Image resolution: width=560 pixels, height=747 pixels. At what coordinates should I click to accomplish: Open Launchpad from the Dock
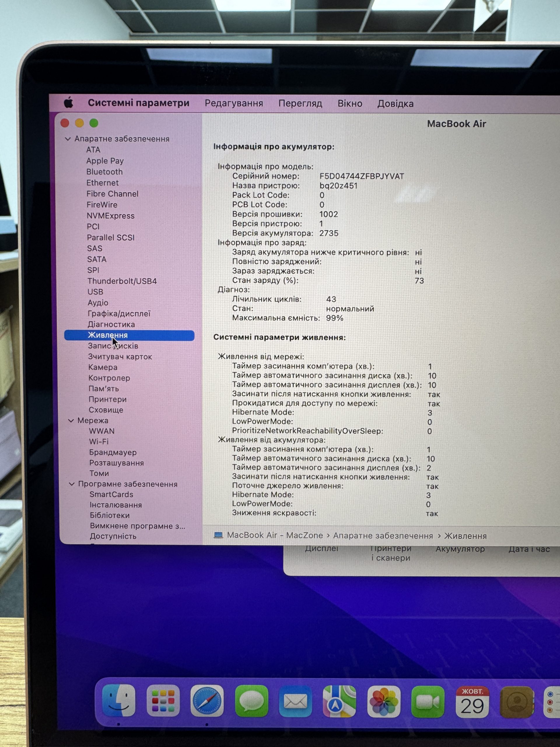[x=163, y=700]
